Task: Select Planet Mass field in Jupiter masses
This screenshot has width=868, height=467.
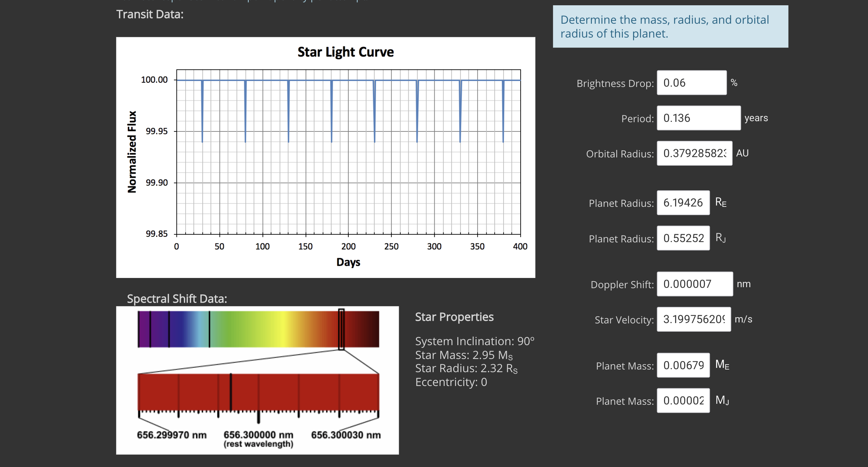Action: 683,401
